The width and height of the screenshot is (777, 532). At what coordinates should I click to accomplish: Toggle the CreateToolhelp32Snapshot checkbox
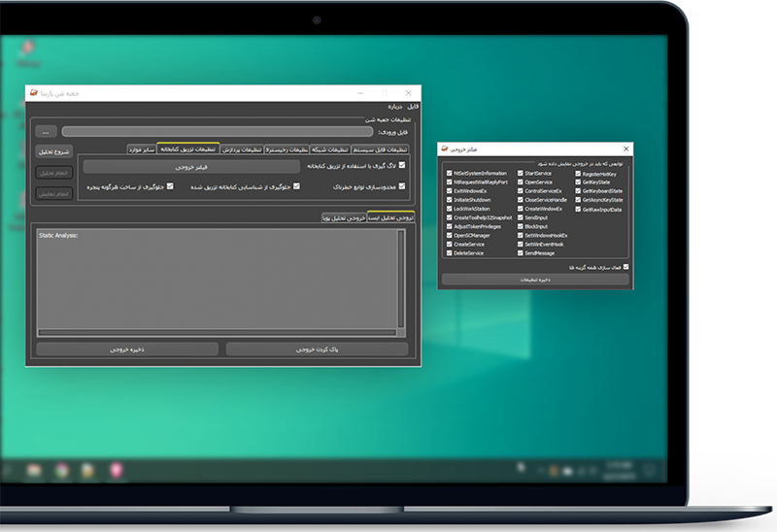point(449,217)
